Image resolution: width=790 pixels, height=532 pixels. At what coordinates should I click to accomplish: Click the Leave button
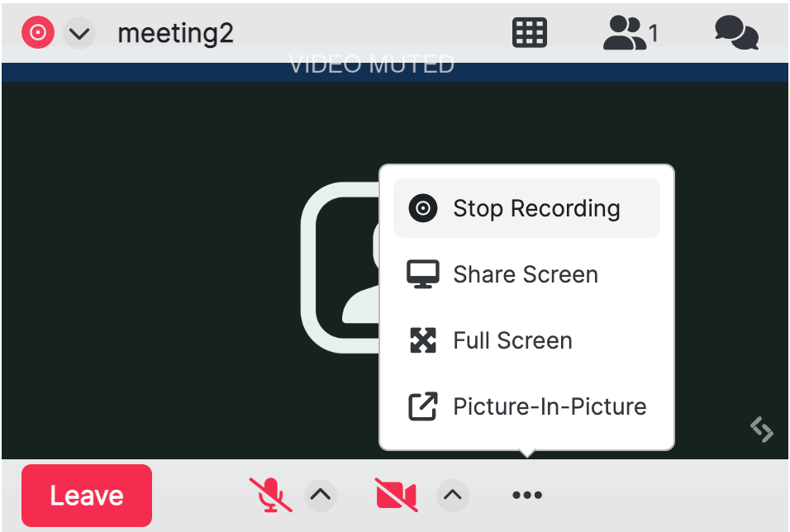pos(86,495)
